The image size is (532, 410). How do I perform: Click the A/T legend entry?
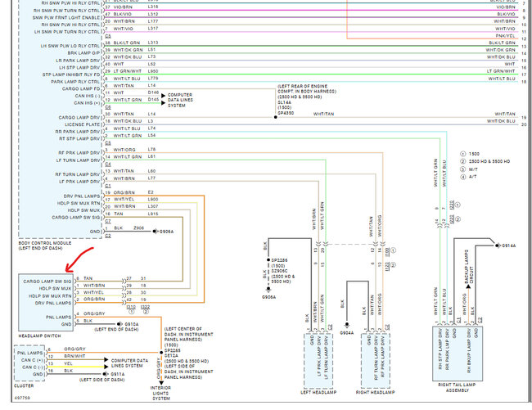[x=472, y=177]
